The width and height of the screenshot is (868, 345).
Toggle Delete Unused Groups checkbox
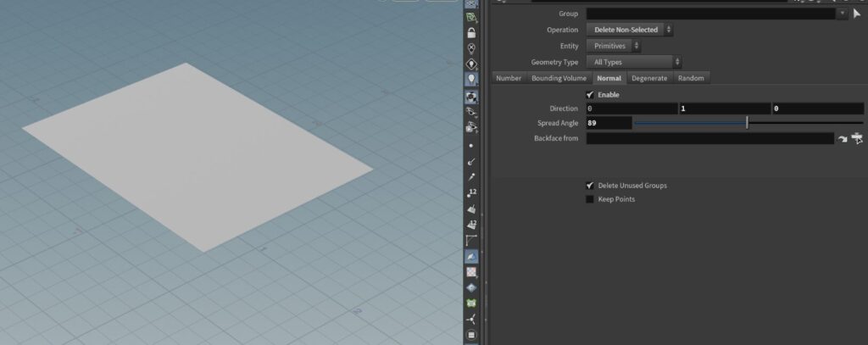click(590, 185)
